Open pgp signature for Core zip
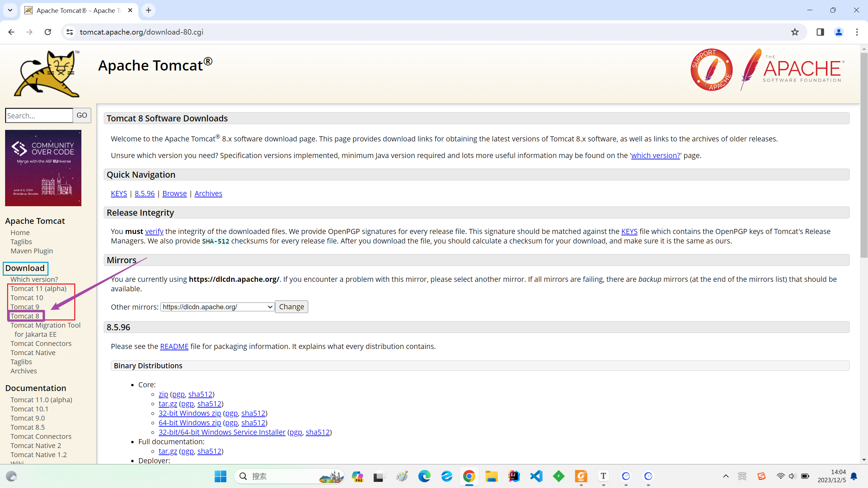This screenshot has height=488, width=868. (x=178, y=394)
